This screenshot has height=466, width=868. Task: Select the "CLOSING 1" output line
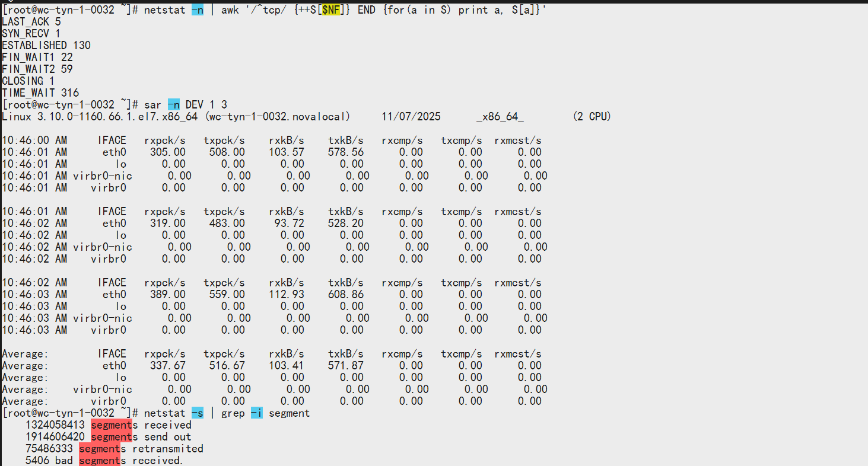(x=28, y=81)
